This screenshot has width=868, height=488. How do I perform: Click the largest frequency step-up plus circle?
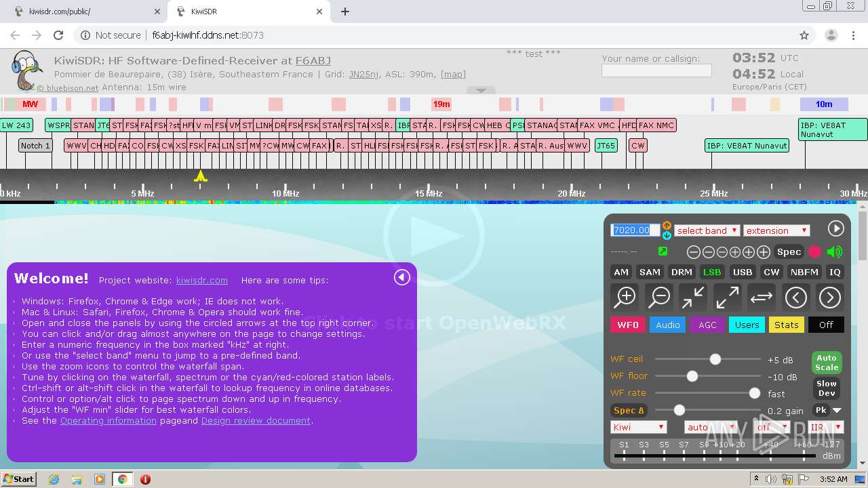tap(764, 252)
